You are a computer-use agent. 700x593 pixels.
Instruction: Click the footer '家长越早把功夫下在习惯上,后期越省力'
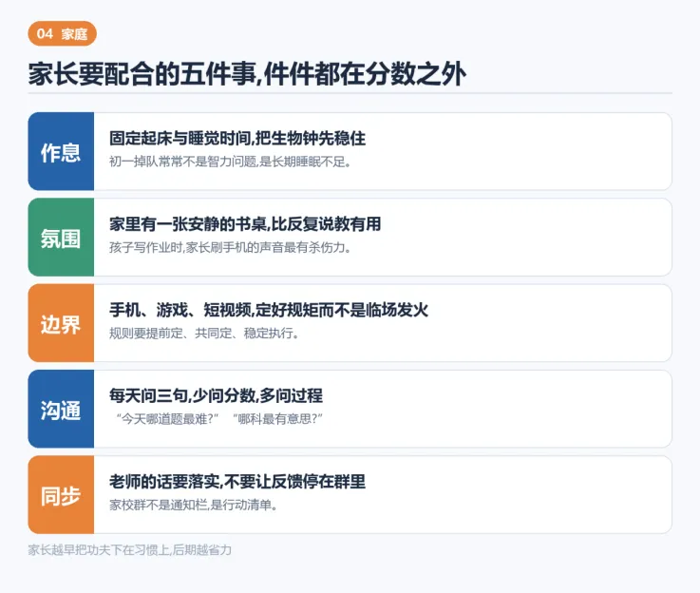coord(130,549)
